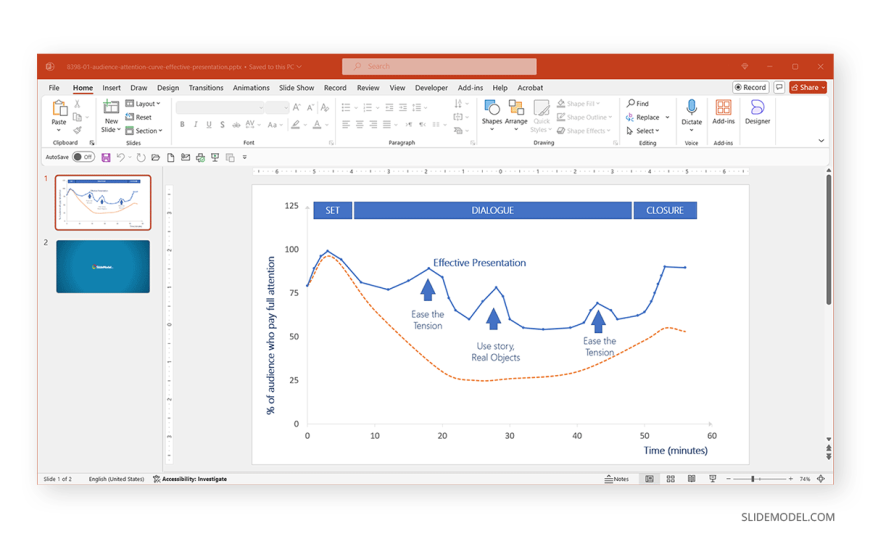Start Slide Show from status bar

[x=712, y=478]
